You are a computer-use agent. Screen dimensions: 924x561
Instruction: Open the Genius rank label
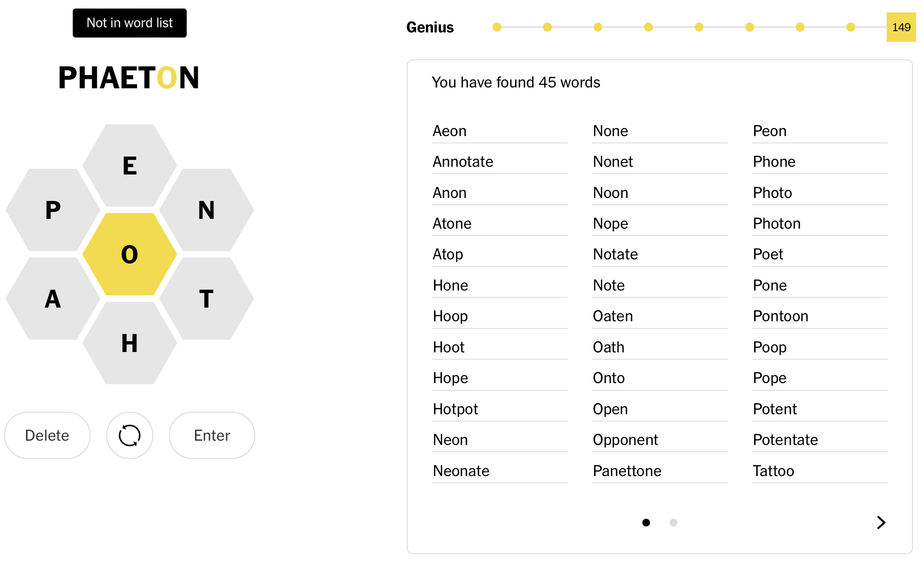tap(430, 27)
